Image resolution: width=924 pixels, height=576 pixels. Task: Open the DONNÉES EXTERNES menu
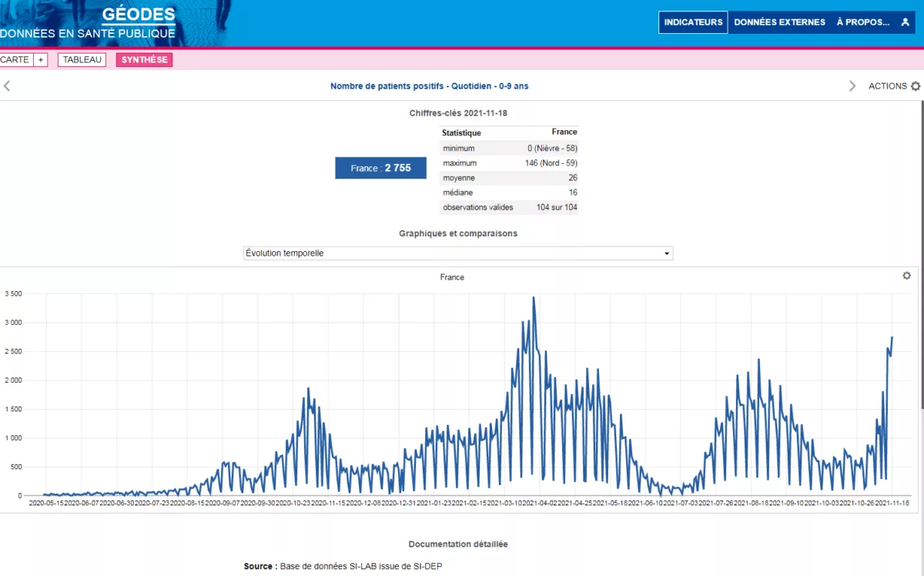coord(779,22)
